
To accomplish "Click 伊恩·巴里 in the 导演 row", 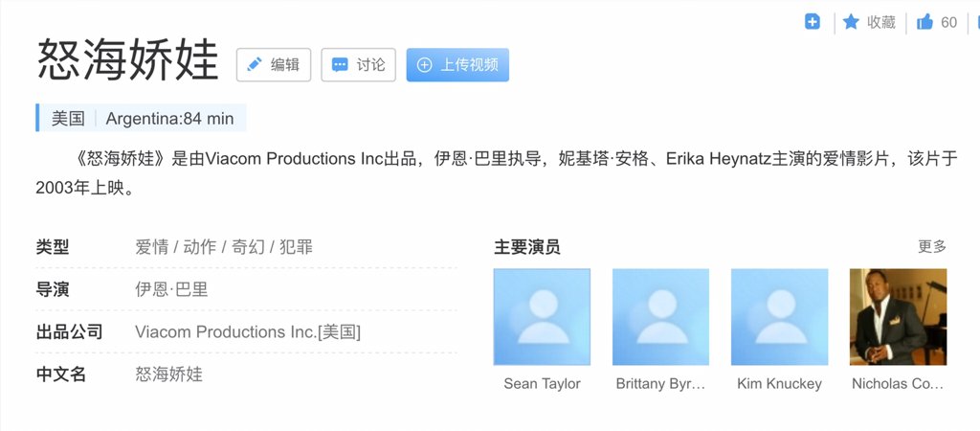I will [171, 289].
